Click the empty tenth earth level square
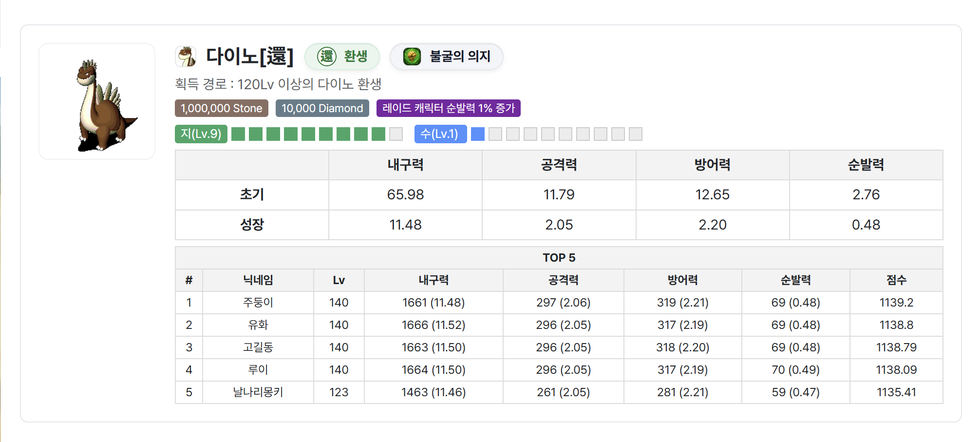Screen dimensions: 980x442 tap(396, 134)
